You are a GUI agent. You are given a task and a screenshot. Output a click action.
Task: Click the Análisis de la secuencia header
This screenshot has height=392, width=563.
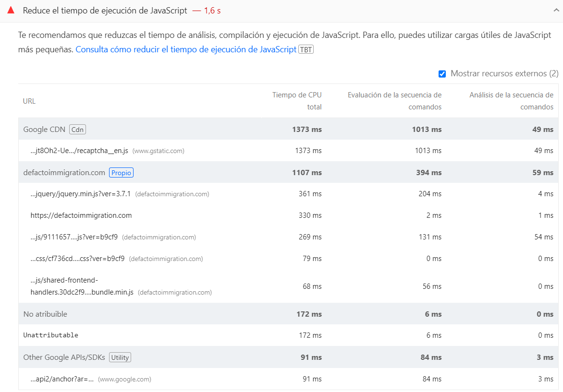[511, 101]
